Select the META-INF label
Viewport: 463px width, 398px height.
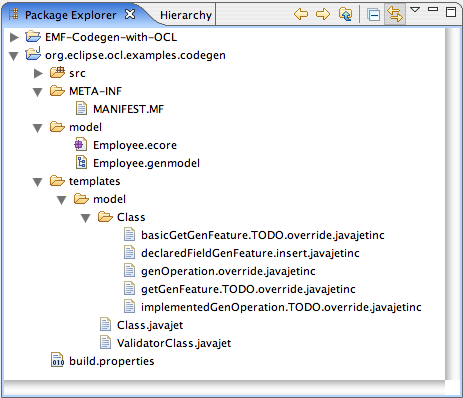[95, 91]
